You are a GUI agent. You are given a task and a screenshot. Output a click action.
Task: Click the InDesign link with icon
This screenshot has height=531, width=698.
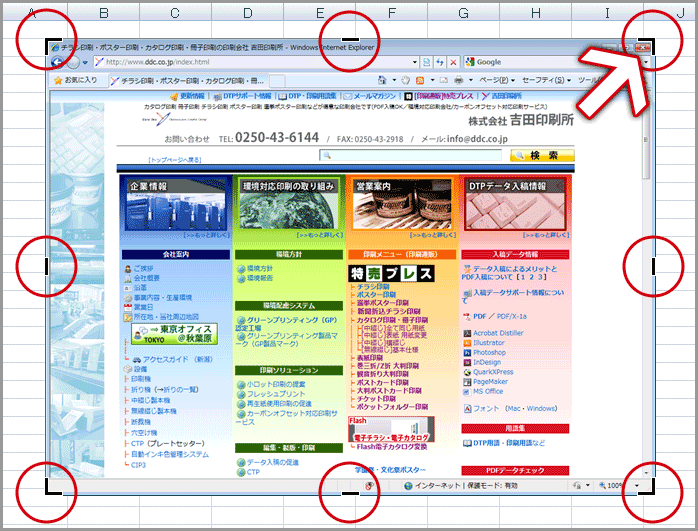pyautogui.click(x=483, y=362)
